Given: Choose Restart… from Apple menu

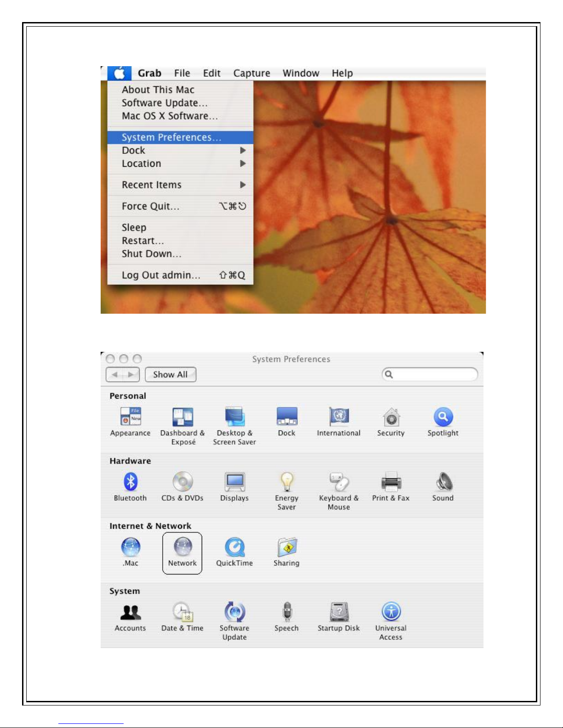Looking at the screenshot, I should (180, 241).
